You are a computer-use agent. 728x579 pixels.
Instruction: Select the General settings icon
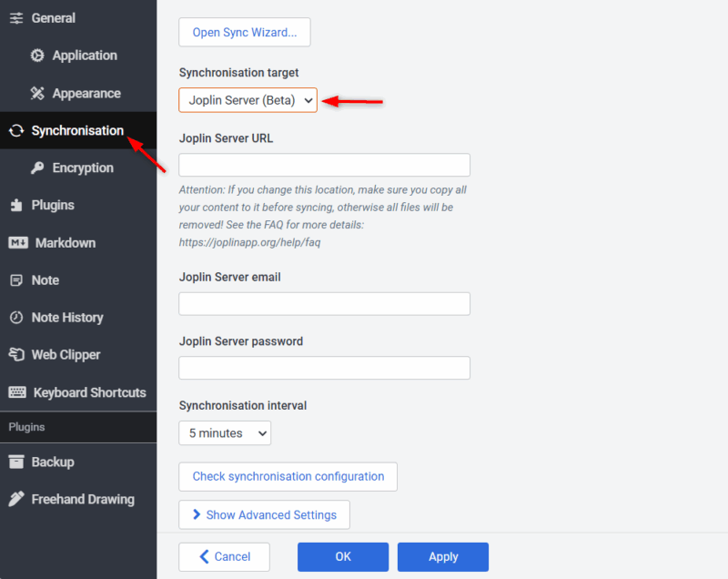click(x=16, y=17)
